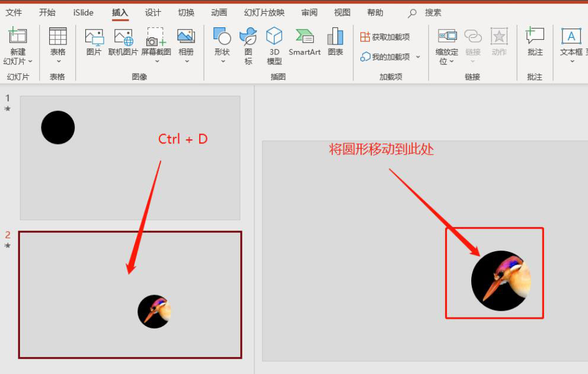The image size is (588, 374).
Task: Click 获取加载项 get add-ins button
Action: click(x=385, y=37)
